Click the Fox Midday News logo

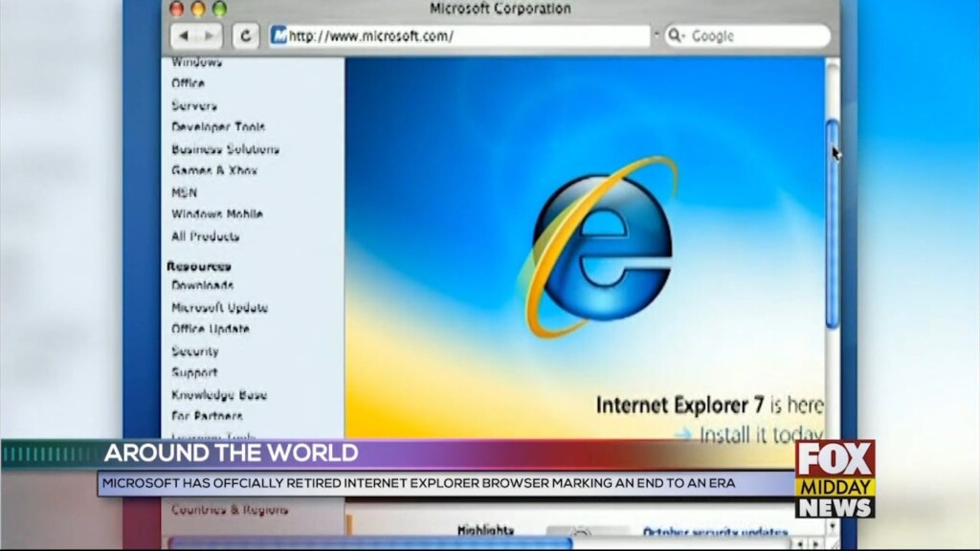click(x=835, y=479)
